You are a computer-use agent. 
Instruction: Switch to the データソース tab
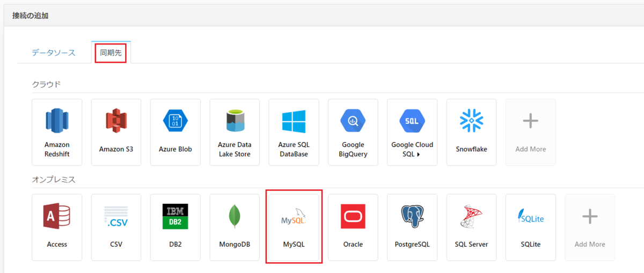coord(54,53)
